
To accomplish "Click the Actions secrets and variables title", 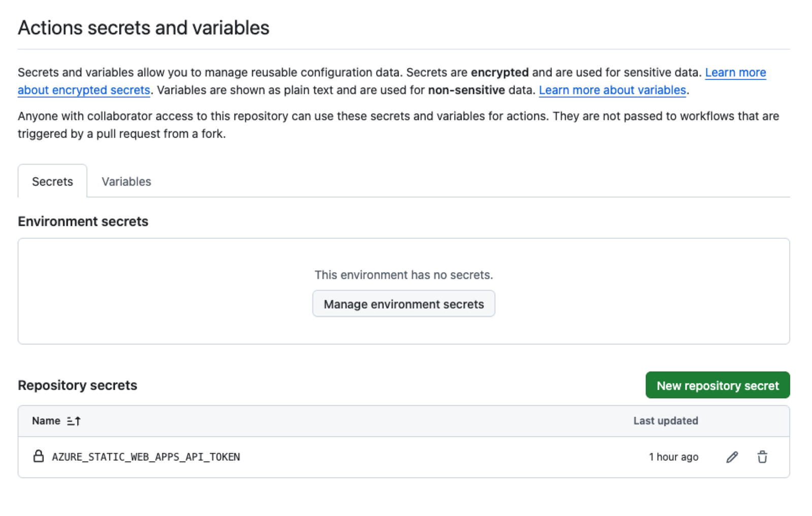I will pos(144,28).
